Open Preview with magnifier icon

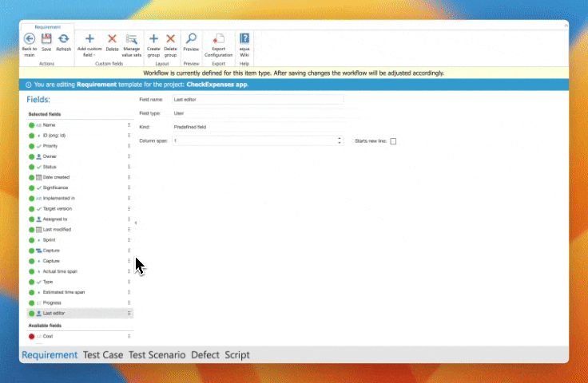tap(191, 39)
